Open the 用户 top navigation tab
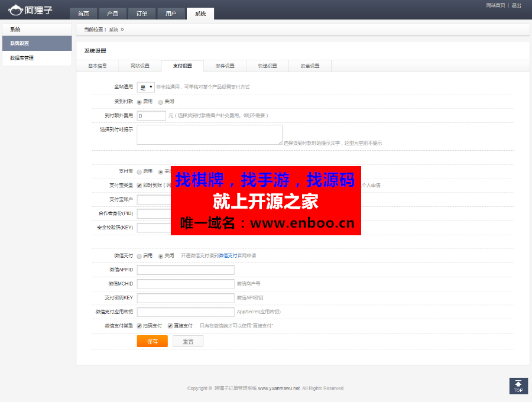 (x=171, y=14)
